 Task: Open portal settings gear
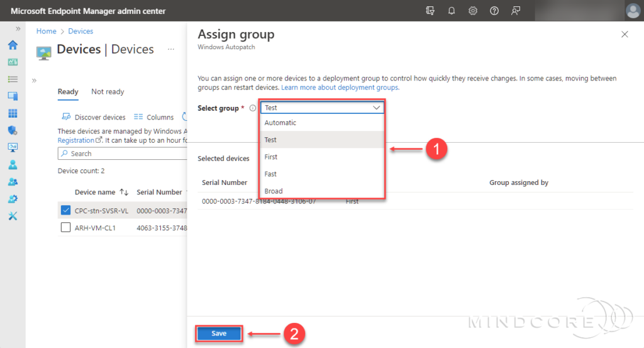tap(473, 11)
